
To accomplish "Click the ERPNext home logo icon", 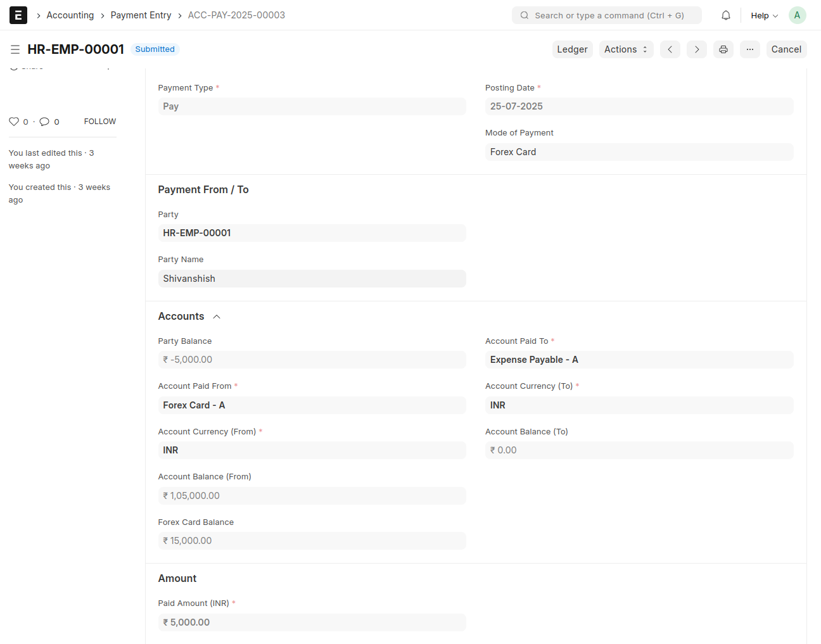I will (x=18, y=15).
